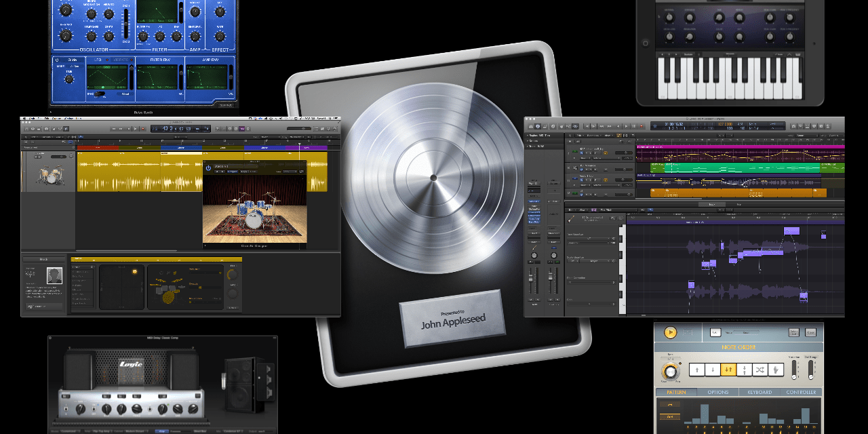The width and height of the screenshot is (868, 434).
Task: Click the Glide knob on the blue synth
Action: pos(68,79)
